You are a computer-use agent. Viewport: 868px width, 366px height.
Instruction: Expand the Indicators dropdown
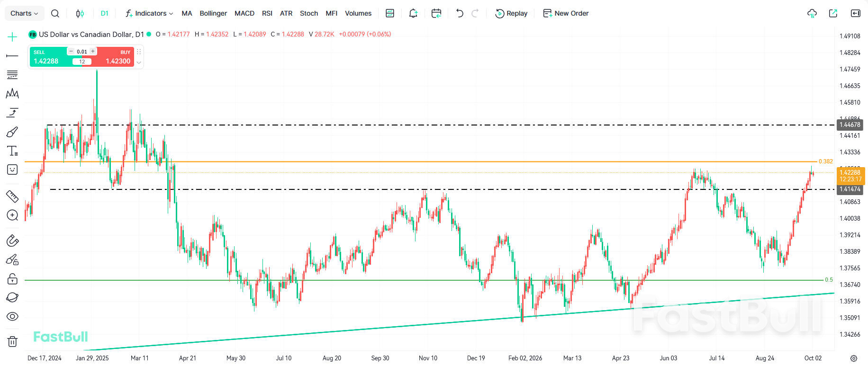point(149,13)
